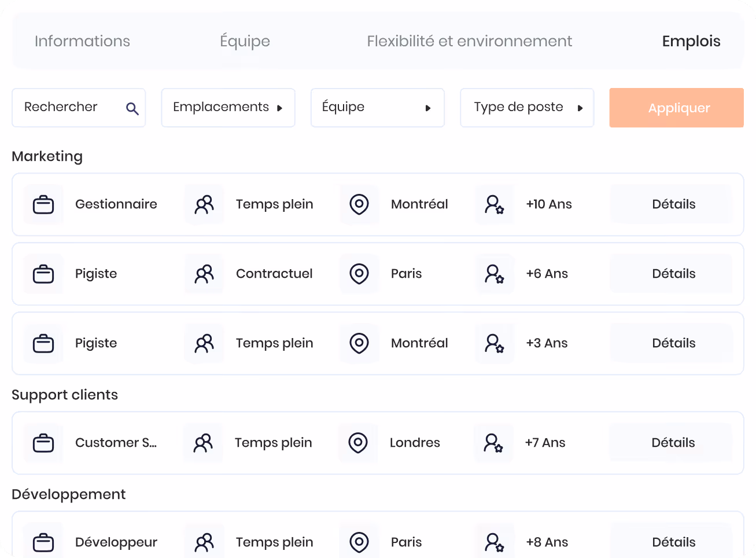Click location pin in the +6 Ans row
Image resolution: width=756 pixels, height=558 pixels.
(x=359, y=274)
